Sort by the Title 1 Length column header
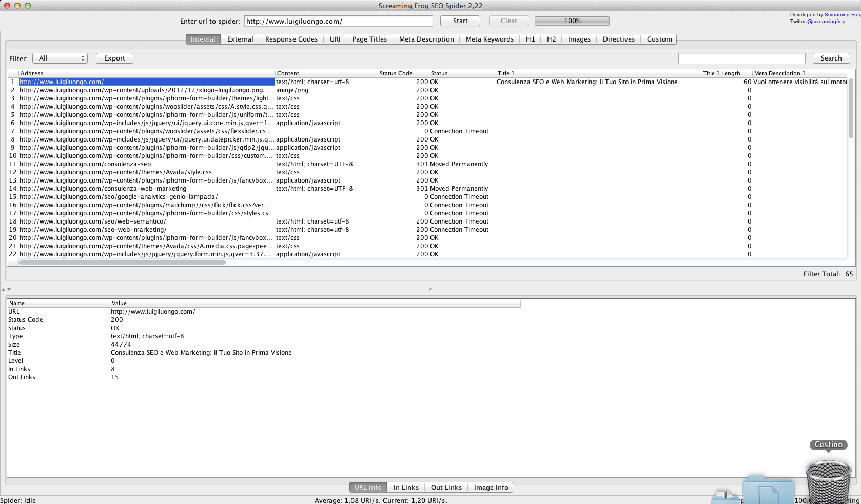The height and width of the screenshot is (504, 861). coord(727,73)
